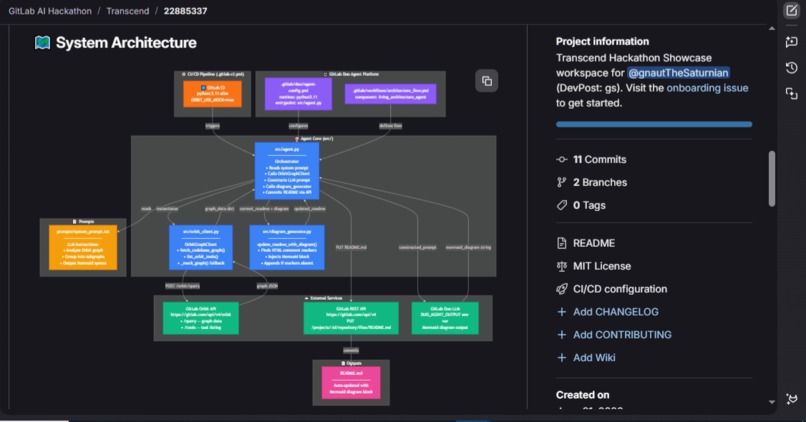Select the green GitLab REST API node
This screenshot has height=422, width=806.
pyautogui.click(x=351, y=318)
